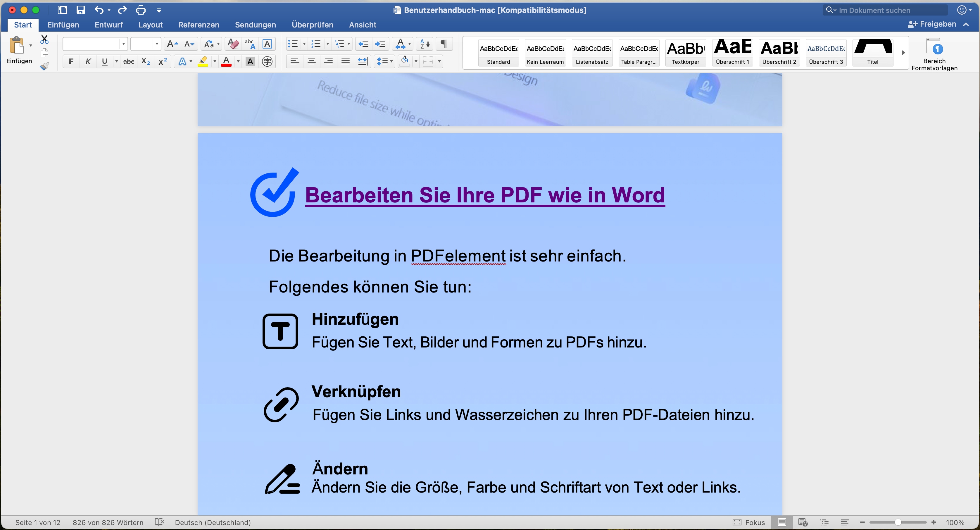
Task: Toggle italic formatting K button
Action: [x=88, y=61]
